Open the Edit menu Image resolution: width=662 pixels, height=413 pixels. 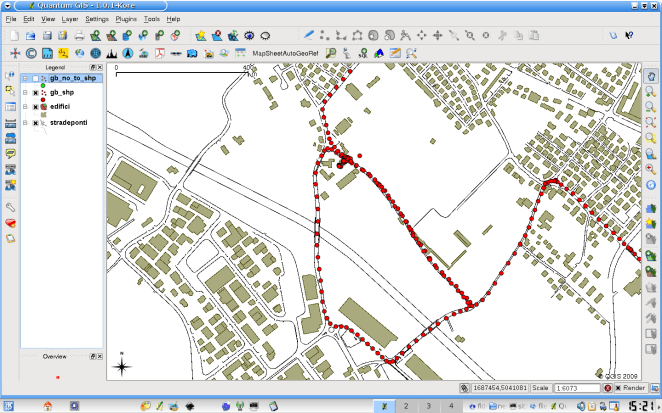point(28,19)
